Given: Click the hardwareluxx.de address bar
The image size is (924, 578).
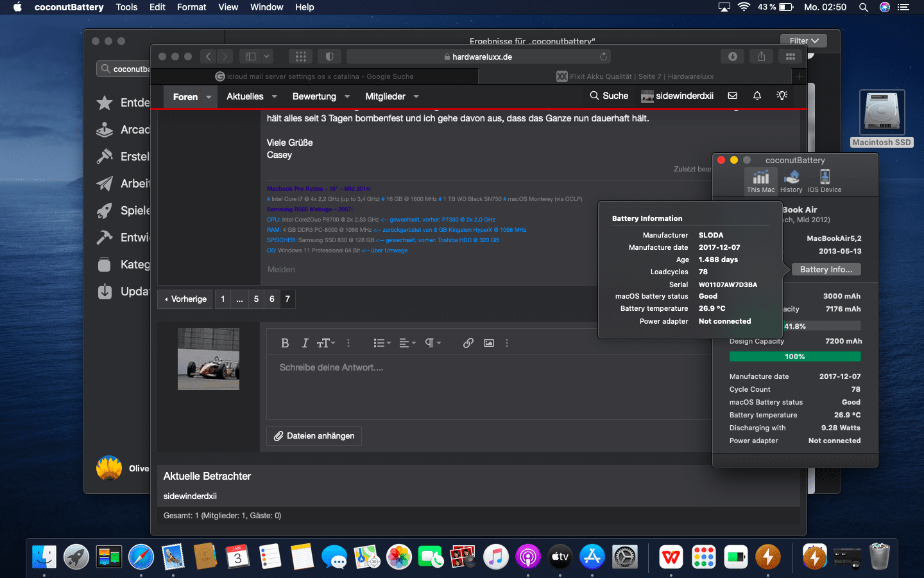Looking at the screenshot, I should tap(479, 57).
